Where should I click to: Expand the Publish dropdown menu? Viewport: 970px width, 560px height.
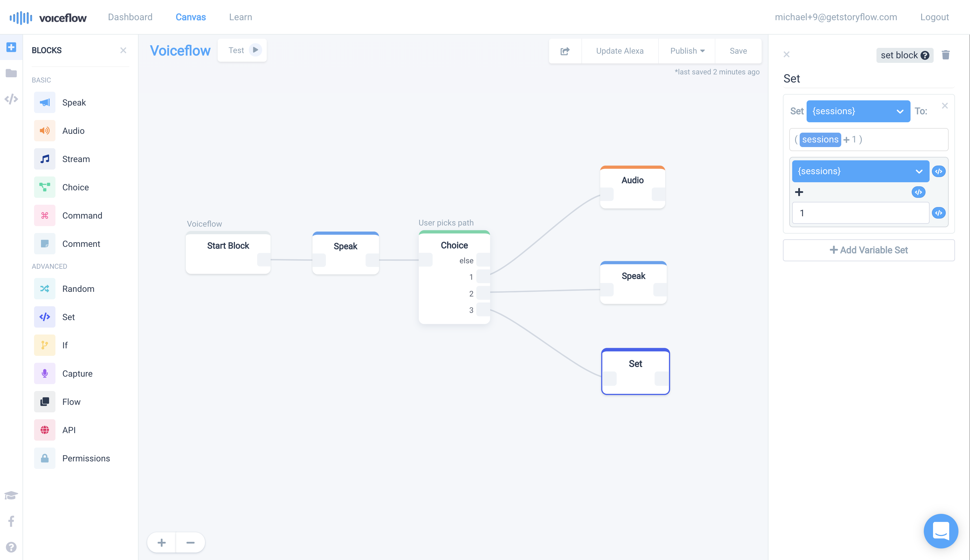pos(687,51)
